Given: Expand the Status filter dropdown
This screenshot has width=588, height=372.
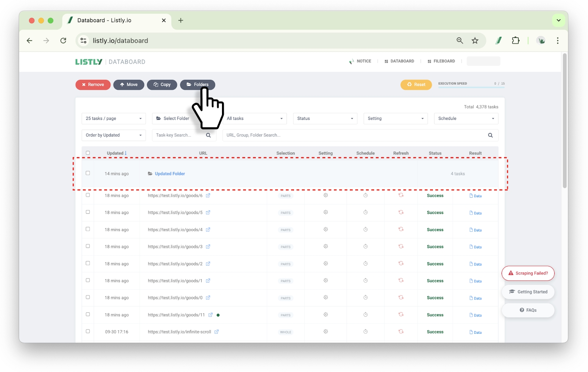Looking at the screenshot, I should tap(325, 118).
